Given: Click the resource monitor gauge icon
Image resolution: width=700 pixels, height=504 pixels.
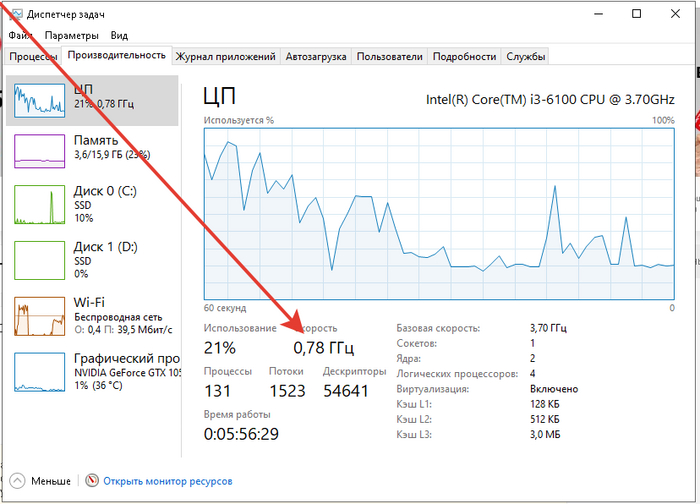Looking at the screenshot, I should pyautogui.click(x=92, y=481).
